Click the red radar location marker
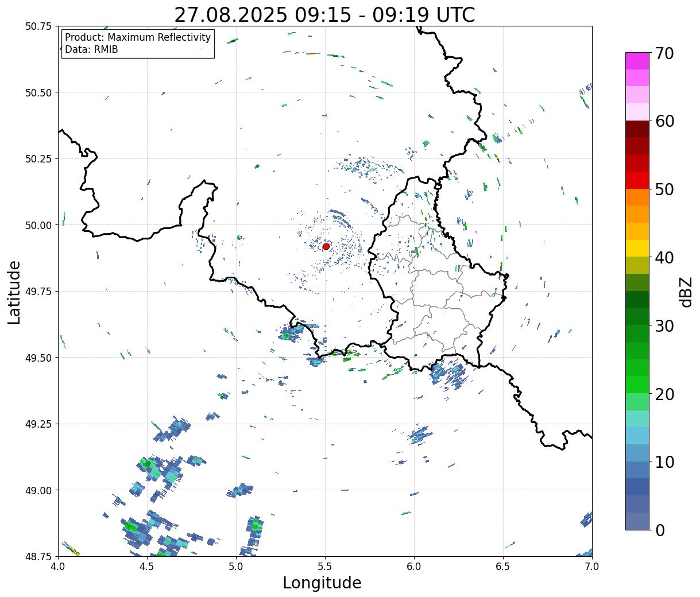700x597 pixels. (x=326, y=246)
